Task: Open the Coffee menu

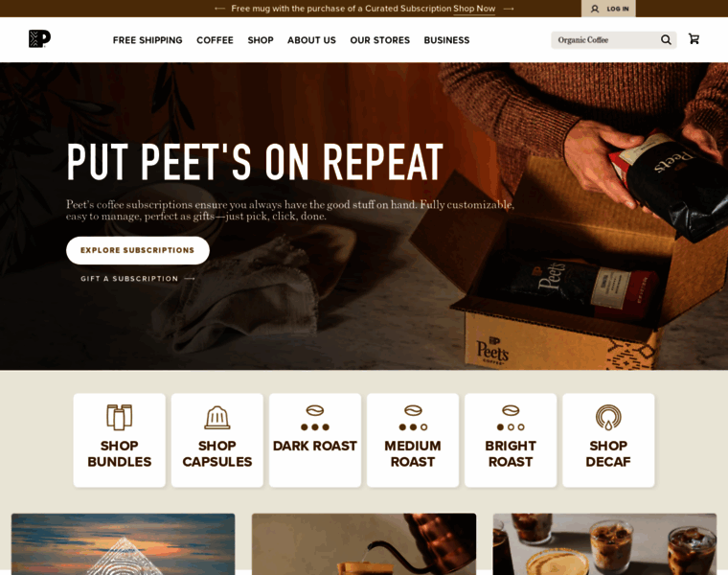Action: [x=215, y=40]
